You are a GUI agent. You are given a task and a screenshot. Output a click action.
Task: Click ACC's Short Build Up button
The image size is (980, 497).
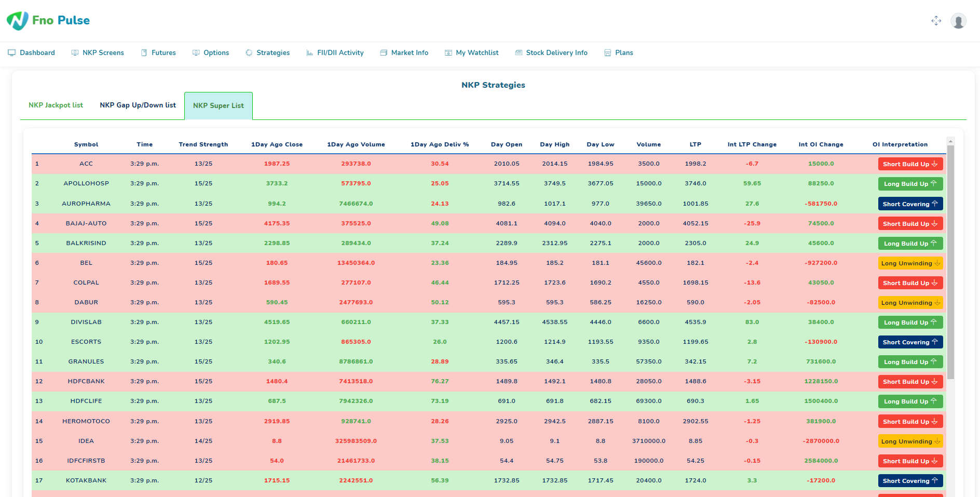point(910,164)
